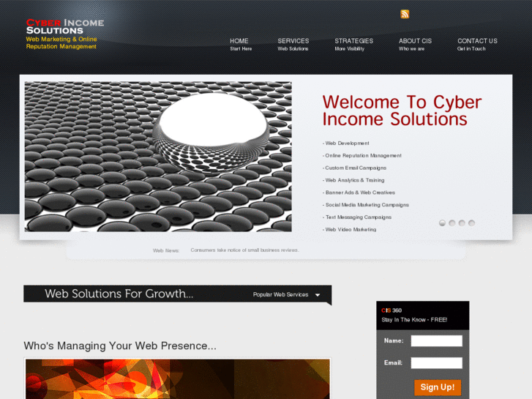Click the Welcome To Cyber Income Solutions heading
The image size is (532, 399).
tap(402, 111)
